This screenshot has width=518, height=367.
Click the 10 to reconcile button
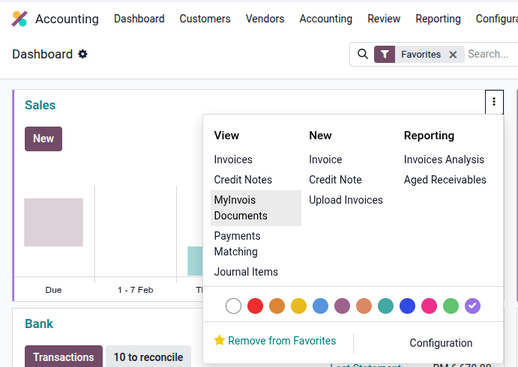point(148,357)
